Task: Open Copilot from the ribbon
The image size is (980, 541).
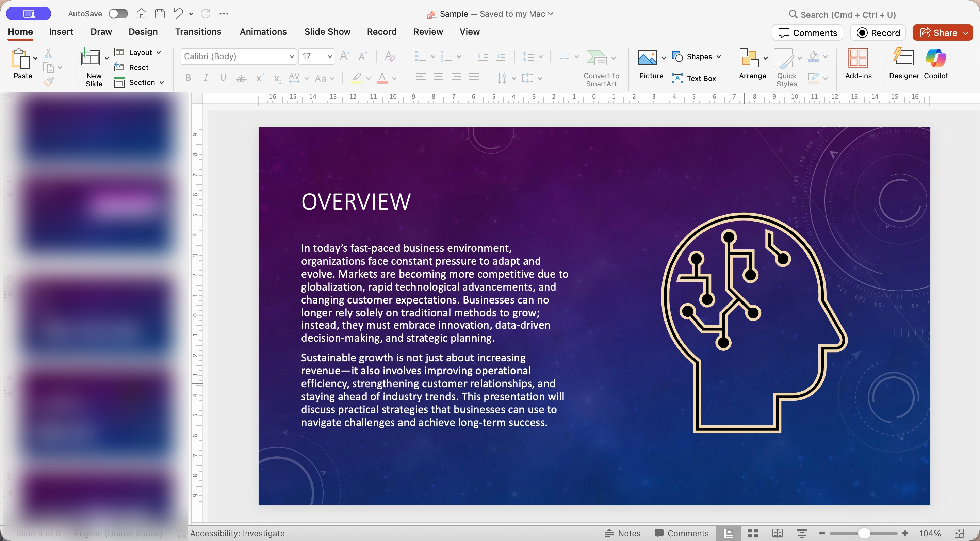Action: pos(935,58)
